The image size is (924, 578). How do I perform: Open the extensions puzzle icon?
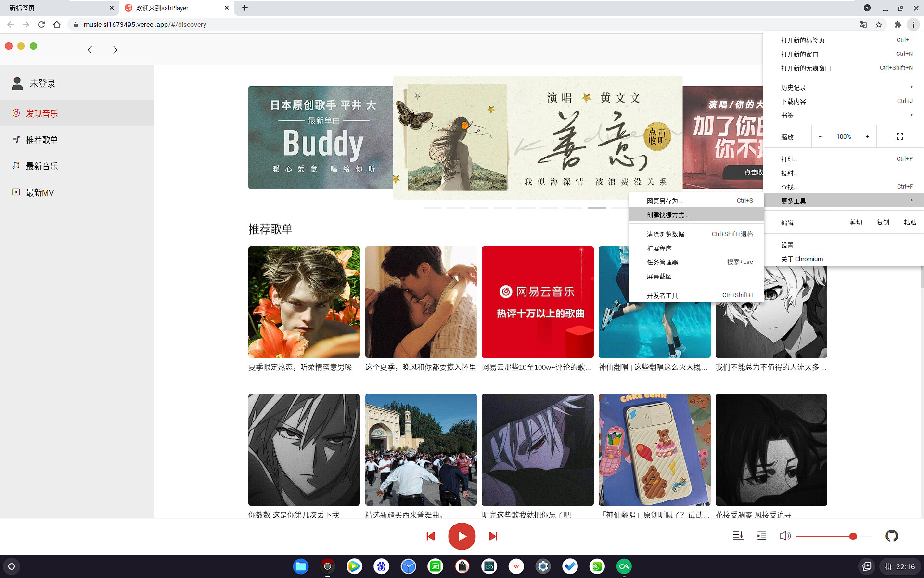click(898, 25)
